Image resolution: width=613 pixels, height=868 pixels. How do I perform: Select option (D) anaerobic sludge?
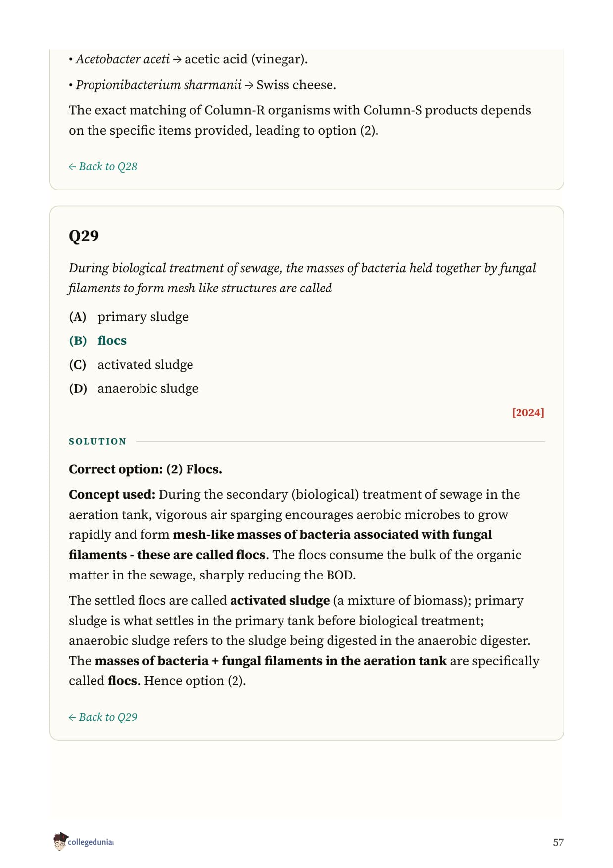[x=134, y=388]
